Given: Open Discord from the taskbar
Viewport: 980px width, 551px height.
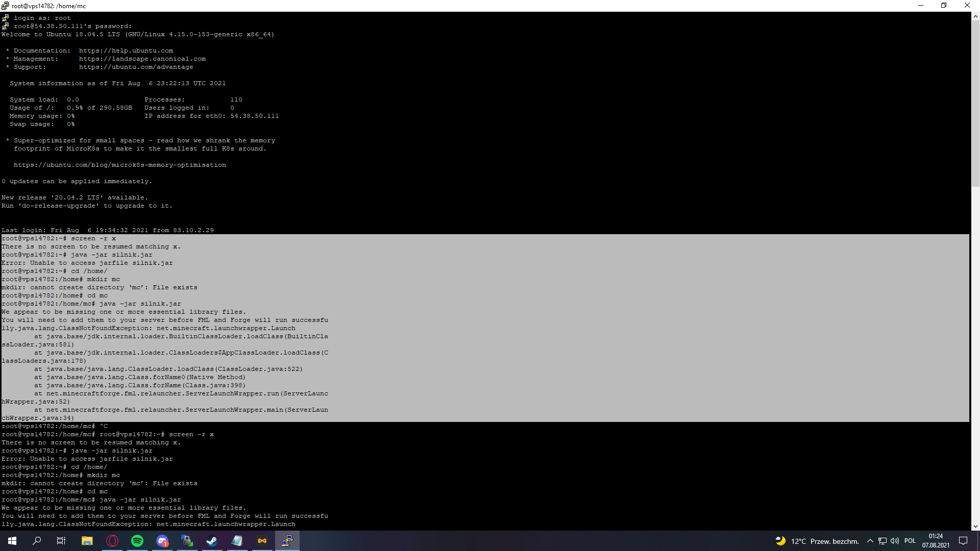Looking at the screenshot, I should click(x=162, y=541).
